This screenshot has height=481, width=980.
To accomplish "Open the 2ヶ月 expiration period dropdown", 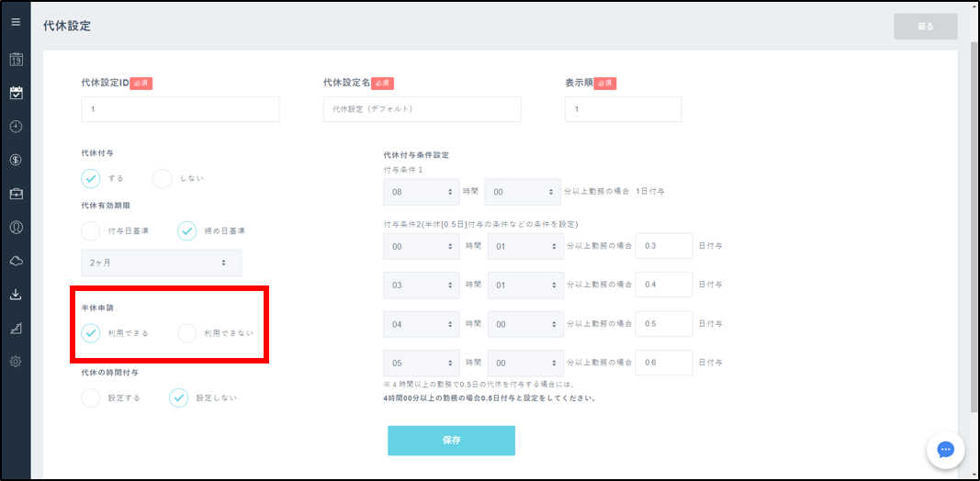I will [161, 263].
